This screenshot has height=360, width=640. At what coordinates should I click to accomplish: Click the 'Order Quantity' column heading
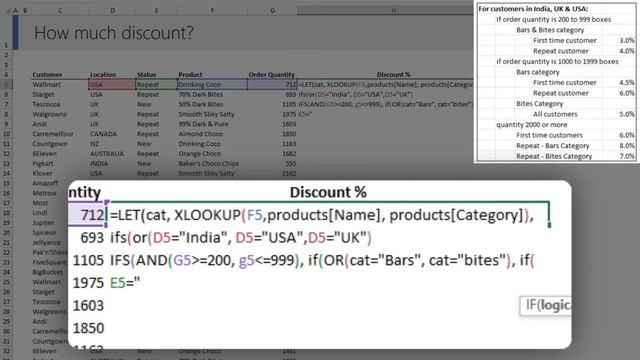tap(271, 75)
